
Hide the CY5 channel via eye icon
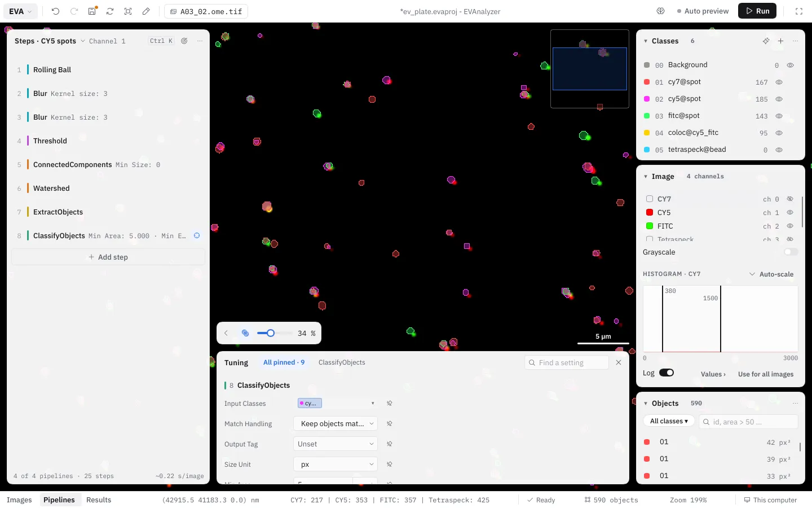[x=790, y=212]
